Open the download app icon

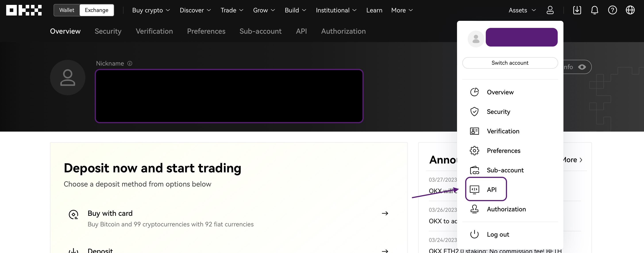[x=577, y=10]
